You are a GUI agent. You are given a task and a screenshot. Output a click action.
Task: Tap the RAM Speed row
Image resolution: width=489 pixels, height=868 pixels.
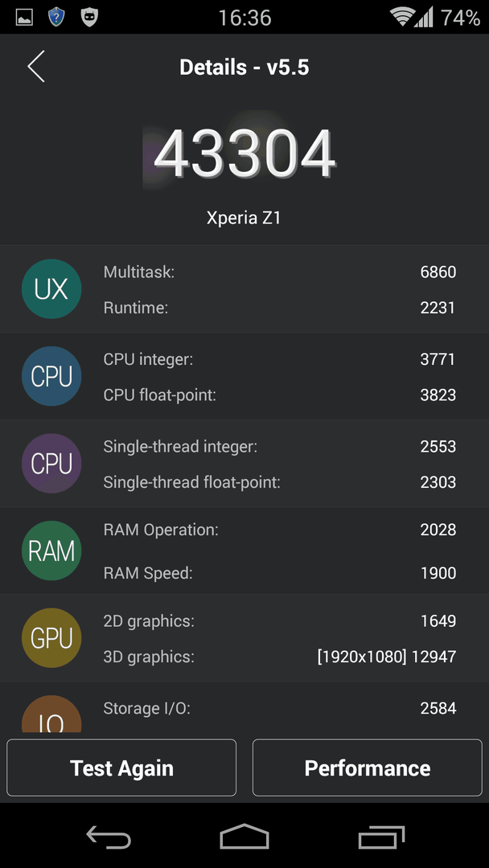[x=280, y=573]
